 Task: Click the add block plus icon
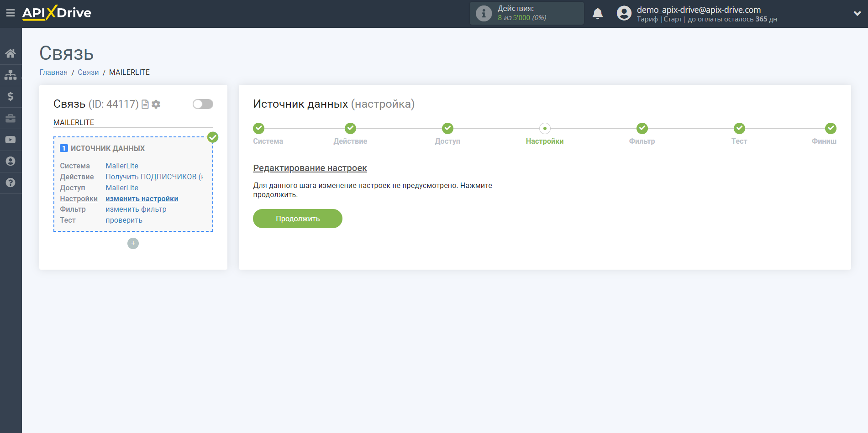tap(133, 243)
